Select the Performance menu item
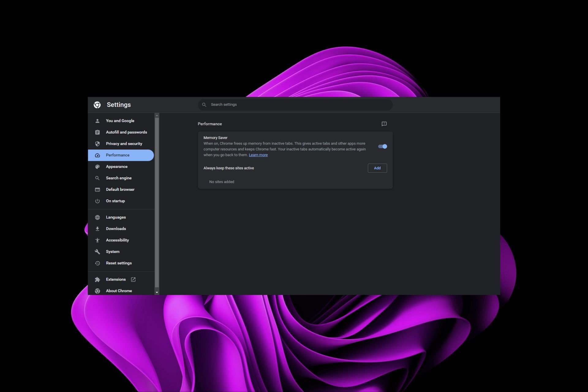The height and width of the screenshot is (392, 588). coord(121,155)
